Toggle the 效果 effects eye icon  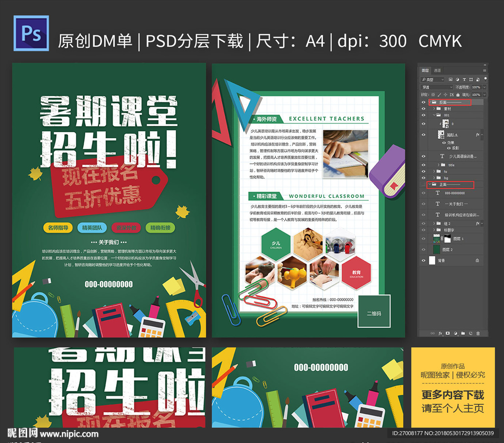444,143
